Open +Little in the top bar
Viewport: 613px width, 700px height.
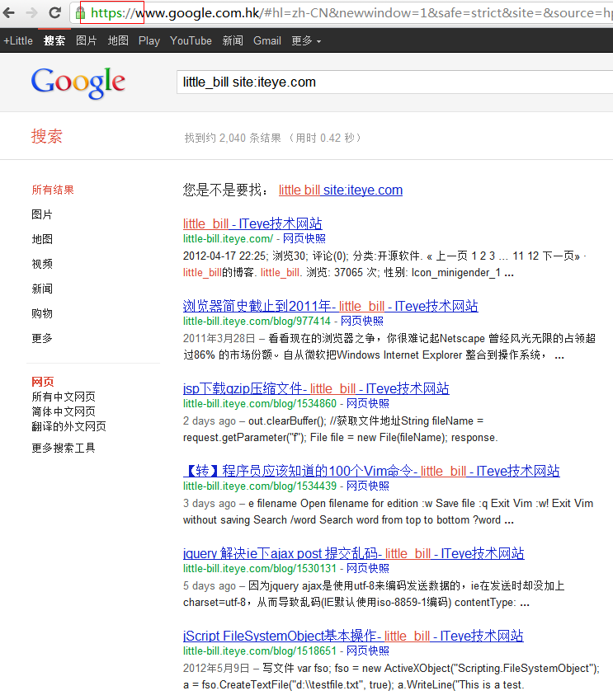18,40
